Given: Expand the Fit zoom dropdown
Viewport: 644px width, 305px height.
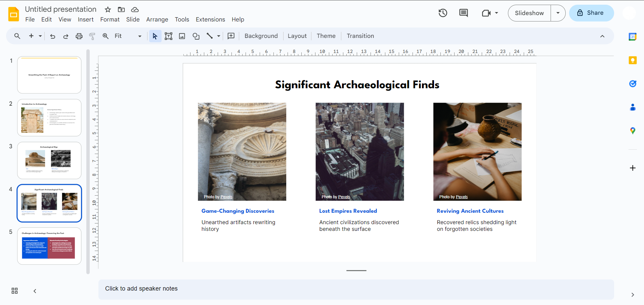Looking at the screenshot, I should pos(140,36).
